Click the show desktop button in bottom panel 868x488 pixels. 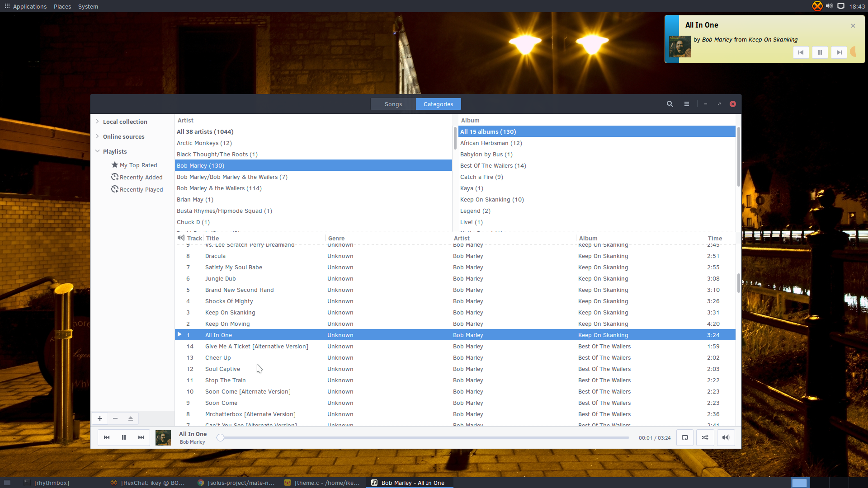pos(7,483)
